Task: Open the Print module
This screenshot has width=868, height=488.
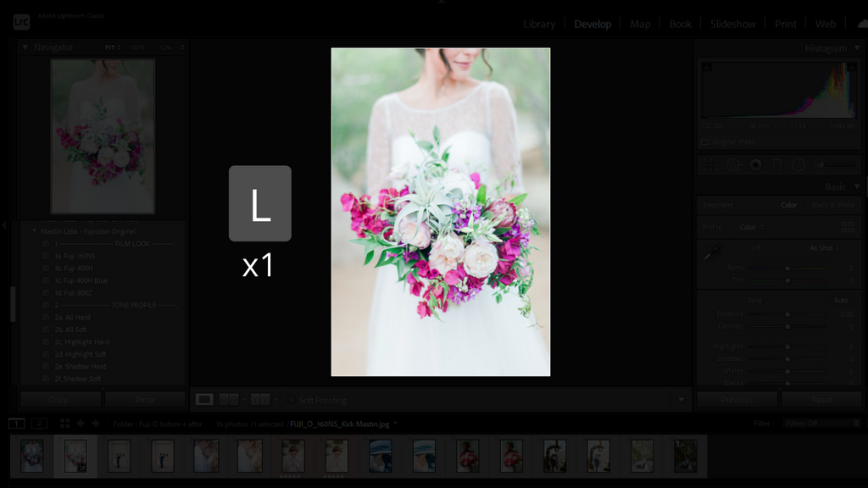Action: click(x=786, y=25)
